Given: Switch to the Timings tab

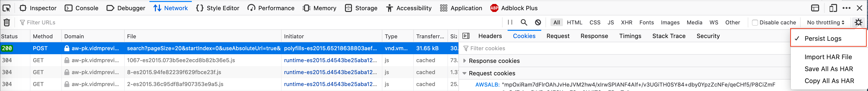Looking at the screenshot, I should pos(630,36).
